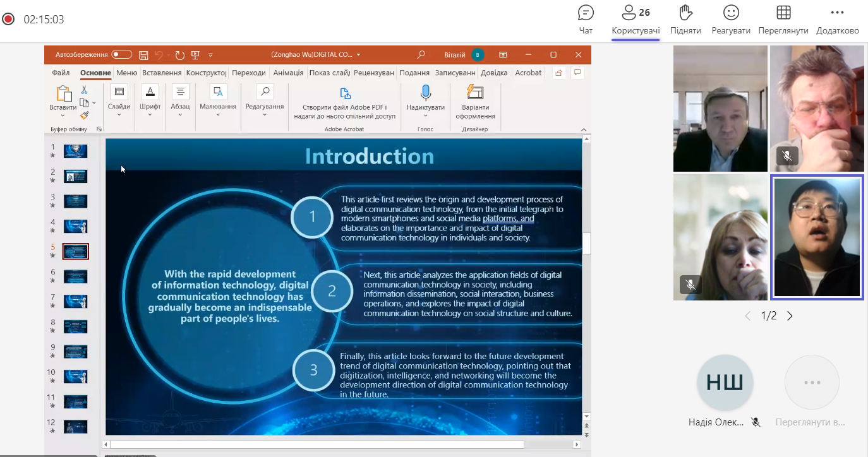This screenshot has width=868, height=457.
Task: Click Створити файл Adobe PDF button
Action: 345,102
